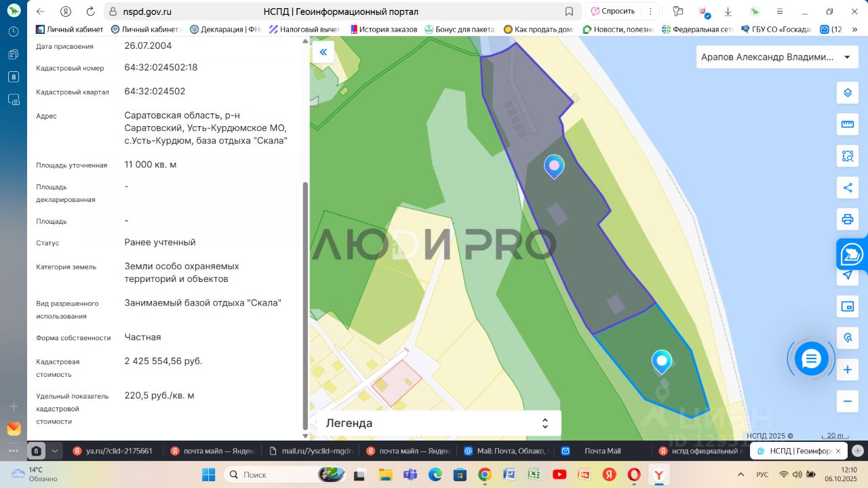Switch to the ya.ru tab
The height and width of the screenshot is (488, 868).
(x=113, y=451)
